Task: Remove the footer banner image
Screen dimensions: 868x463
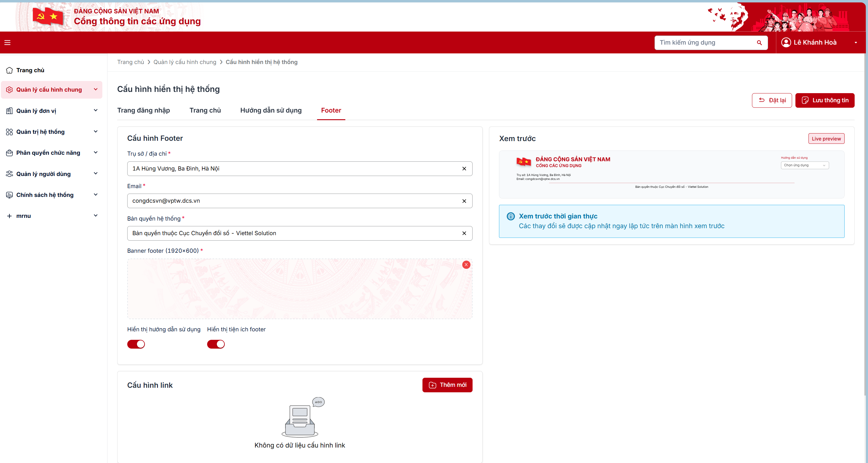Action: [466, 265]
